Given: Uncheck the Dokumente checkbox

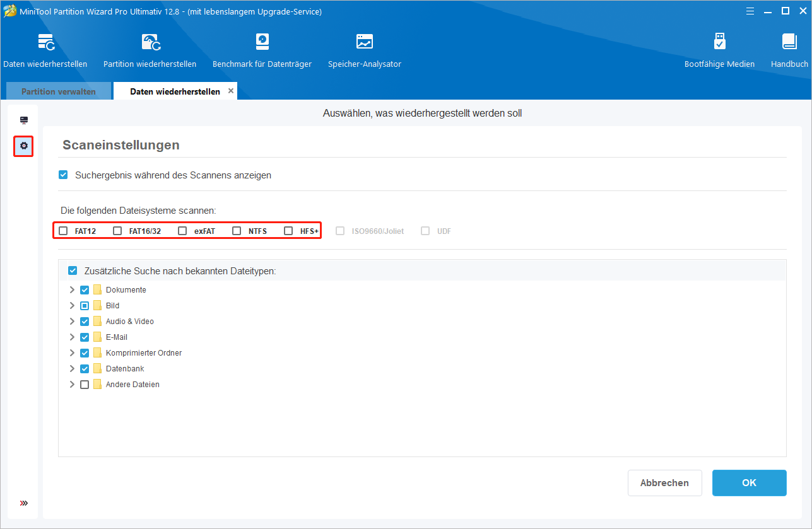Looking at the screenshot, I should [x=85, y=290].
